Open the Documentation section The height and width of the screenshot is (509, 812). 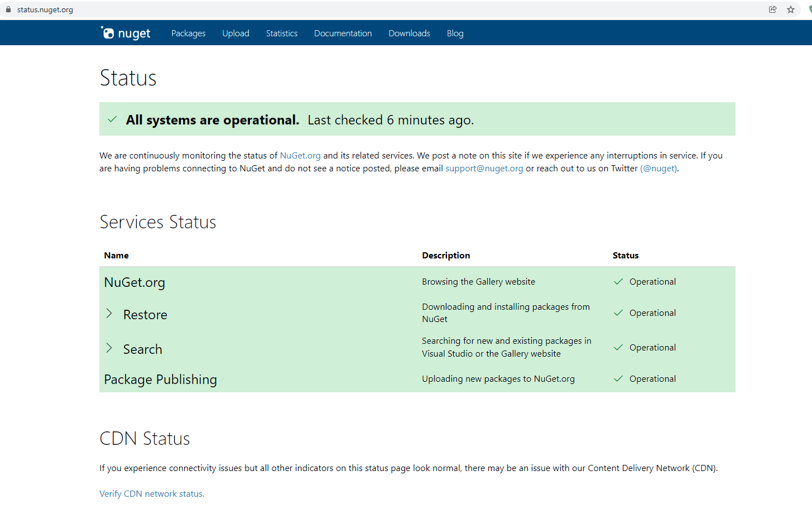[343, 33]
